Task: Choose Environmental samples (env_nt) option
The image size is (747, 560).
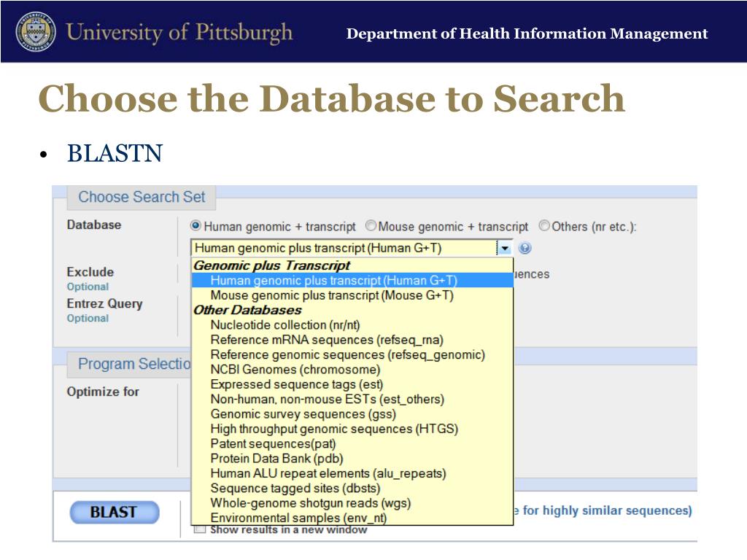Action: pyautogui.click(x=352, y=518)
